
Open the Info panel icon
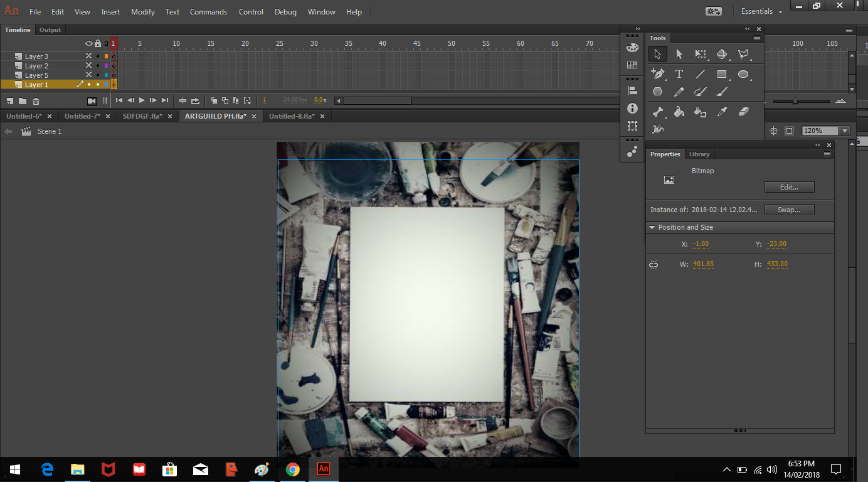point(632,108)
